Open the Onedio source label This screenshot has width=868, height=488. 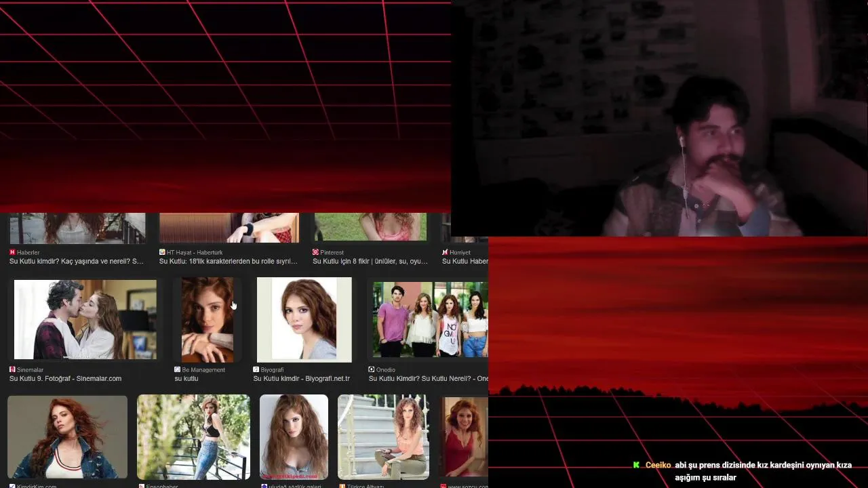(x=386, y=369)
